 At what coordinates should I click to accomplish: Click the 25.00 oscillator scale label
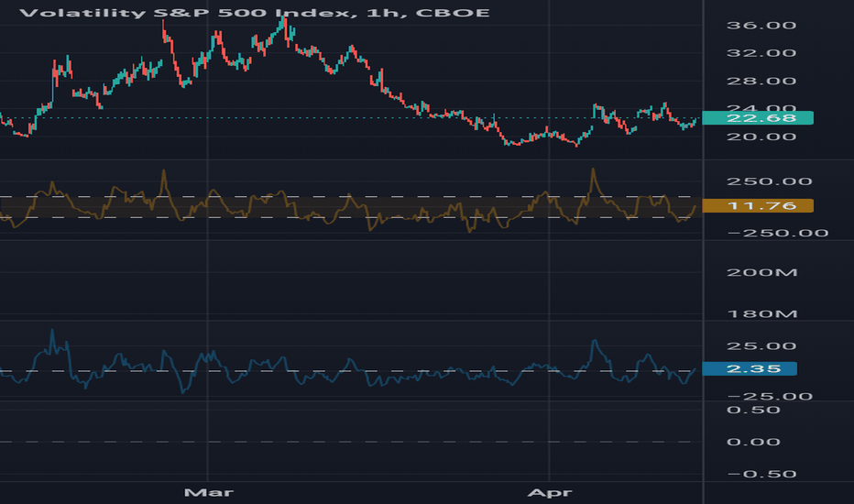(x=761, y=346)
